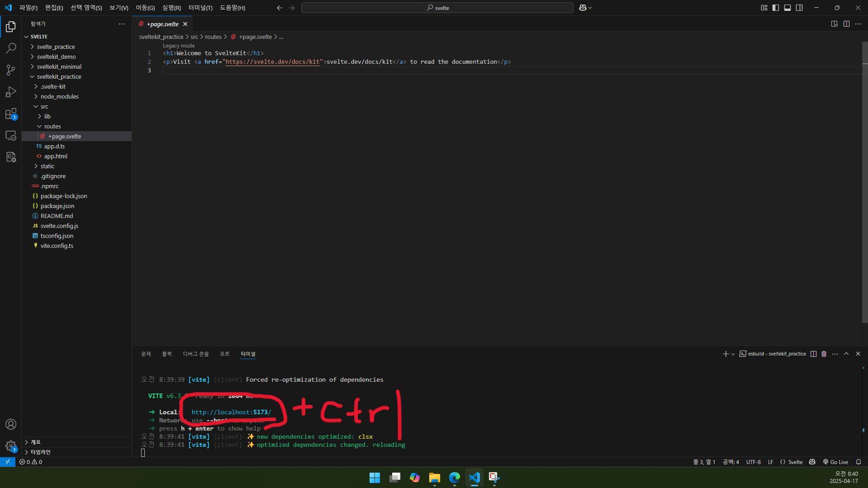Collapse the sveltekit_practice folder
868x488 pixels.
(32, 76)
